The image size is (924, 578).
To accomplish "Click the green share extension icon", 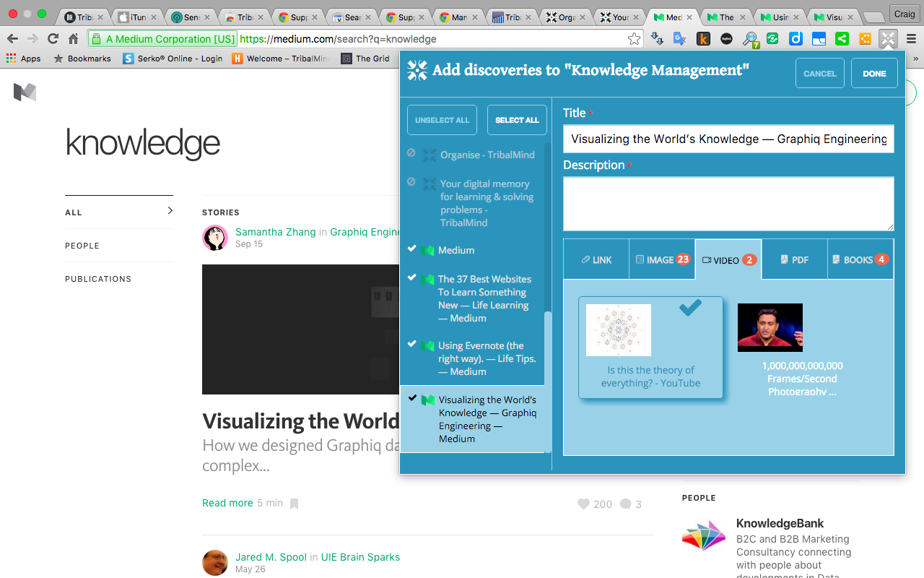I will [x=842, y=39].
